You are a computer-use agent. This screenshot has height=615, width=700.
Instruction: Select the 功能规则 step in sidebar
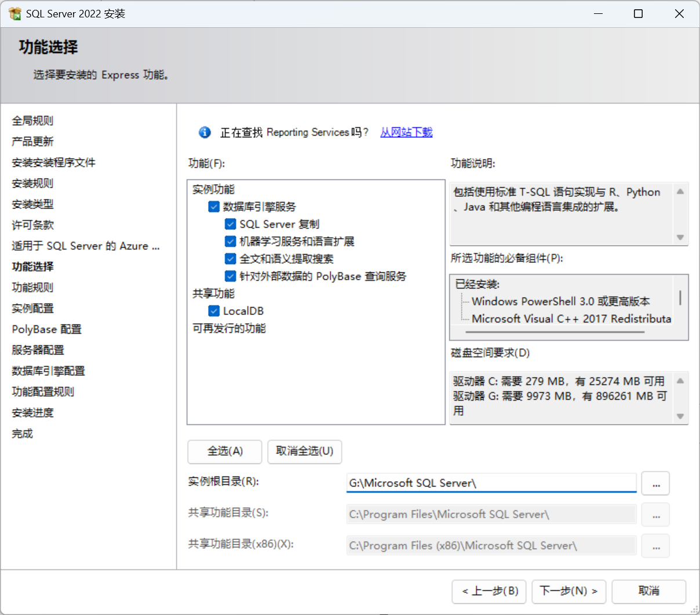click(33, 287)
